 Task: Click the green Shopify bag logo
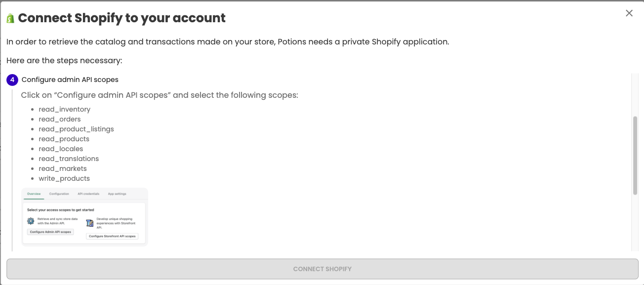(10, 18)
